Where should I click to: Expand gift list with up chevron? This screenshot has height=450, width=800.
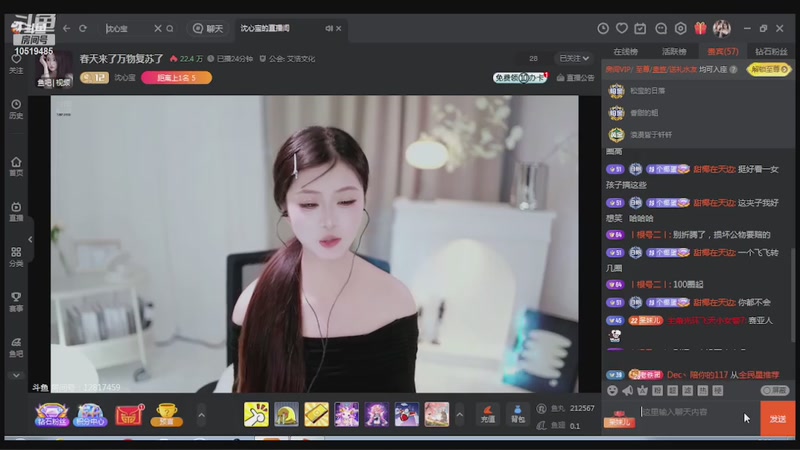(460, 415)
